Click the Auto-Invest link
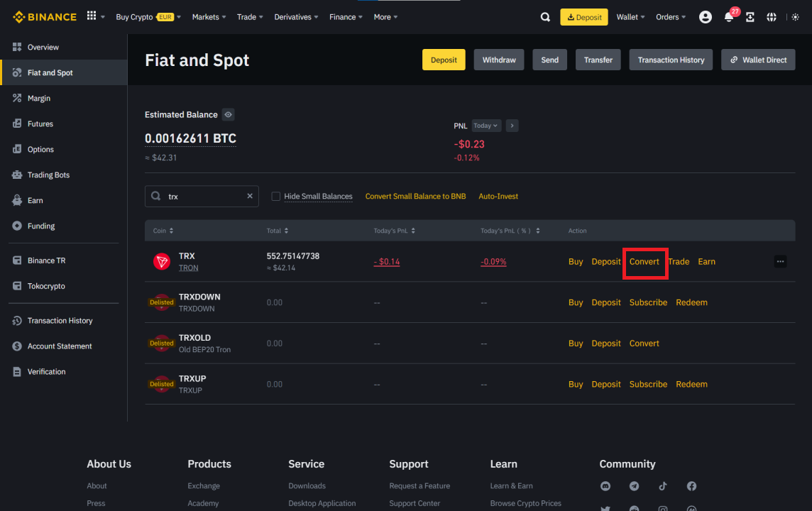The image size is (812, 511). pyautogui.click(x=498, y=196)
